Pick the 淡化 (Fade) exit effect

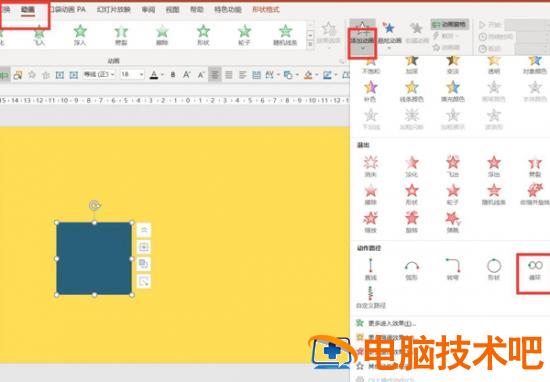[412, 166]
